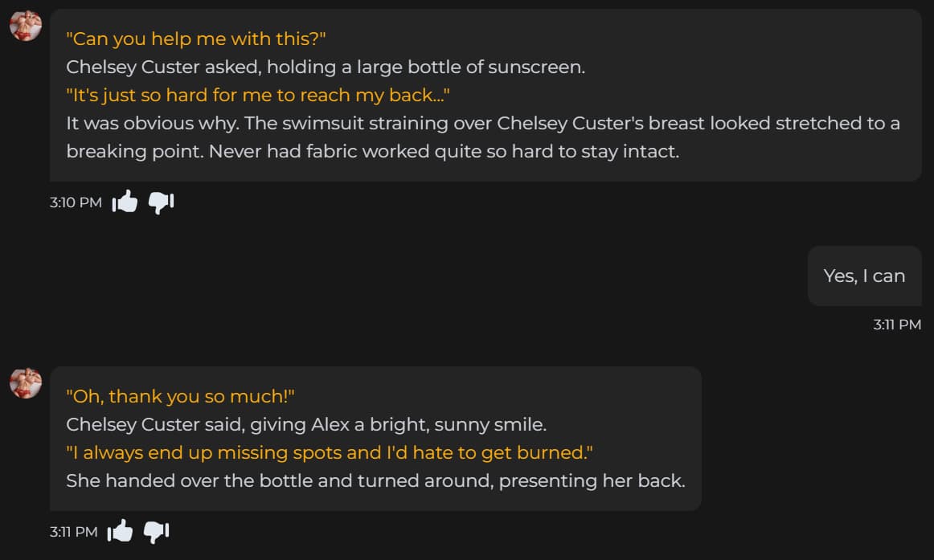Click the line 'She handed over the bottle and turned around'
The width and height of the screenshot is (934, 560).
tap(376, 480)
